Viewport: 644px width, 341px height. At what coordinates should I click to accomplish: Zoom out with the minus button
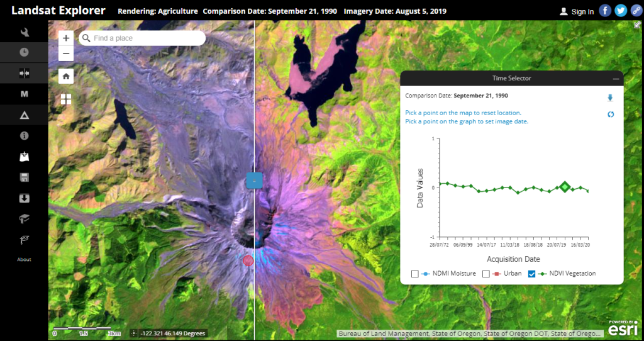66,53
